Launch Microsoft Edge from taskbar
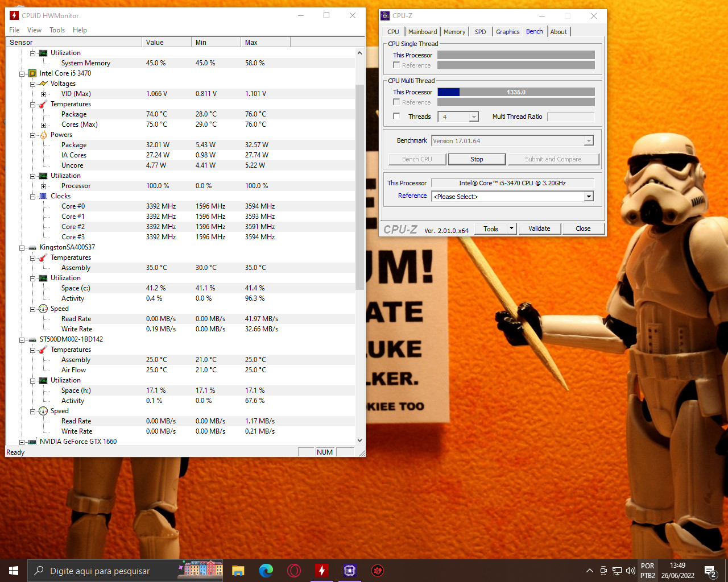The image size is (728, 582). [x=266, y=571]
